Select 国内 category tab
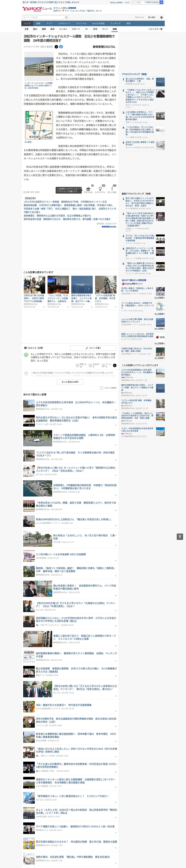This screenshot has height=868, width=186. pos(35,29)
